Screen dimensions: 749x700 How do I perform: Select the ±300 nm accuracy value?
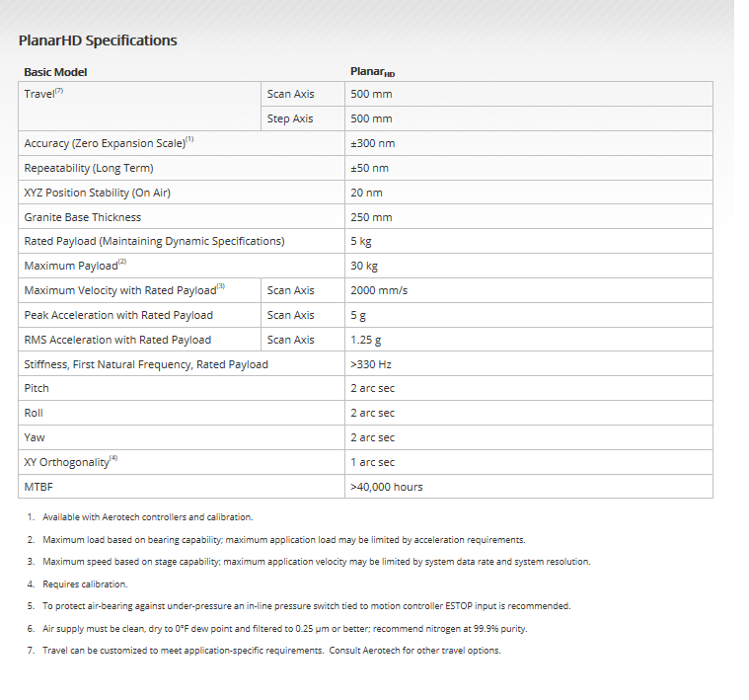coord(373,143)
